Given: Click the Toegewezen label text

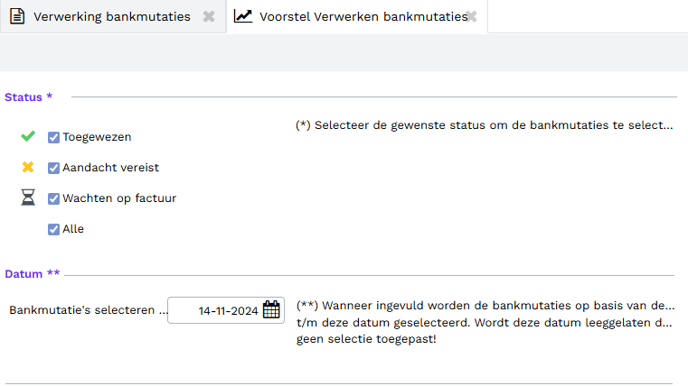Looking at the screenshot, I should tap(97, 137).
